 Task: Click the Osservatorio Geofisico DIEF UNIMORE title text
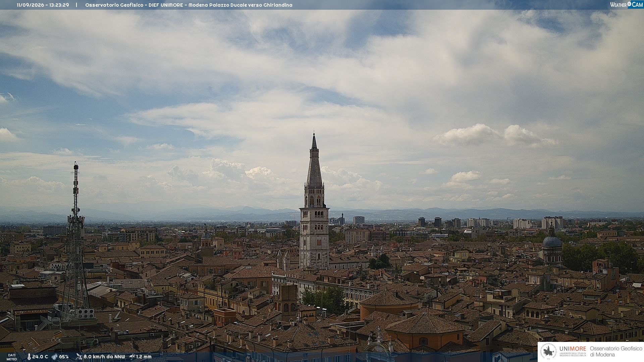pos(189,5)
